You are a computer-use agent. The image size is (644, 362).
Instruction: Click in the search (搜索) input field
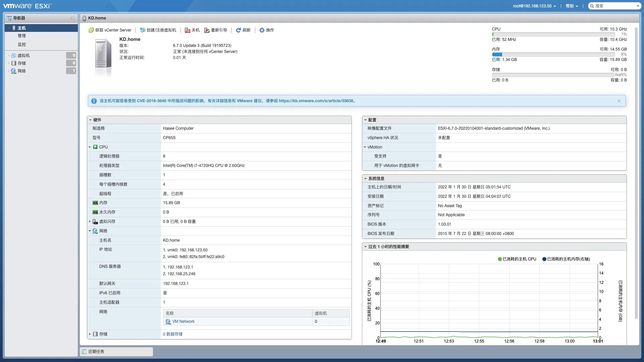(x=615, y=6)
